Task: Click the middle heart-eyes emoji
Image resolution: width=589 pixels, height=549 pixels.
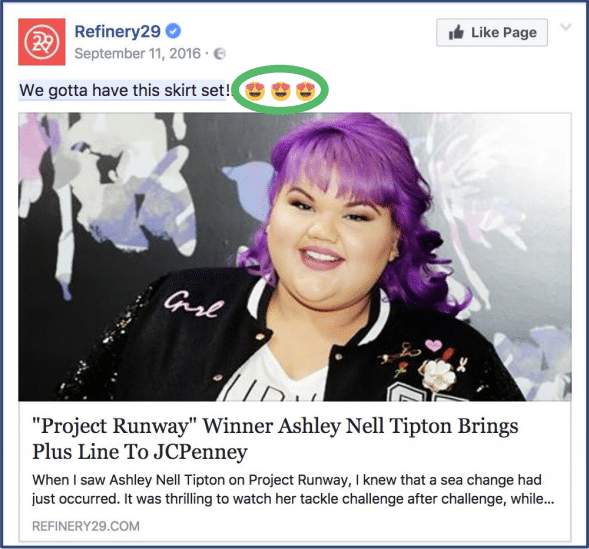Action: pyautogui.click(x=281, y=91)
